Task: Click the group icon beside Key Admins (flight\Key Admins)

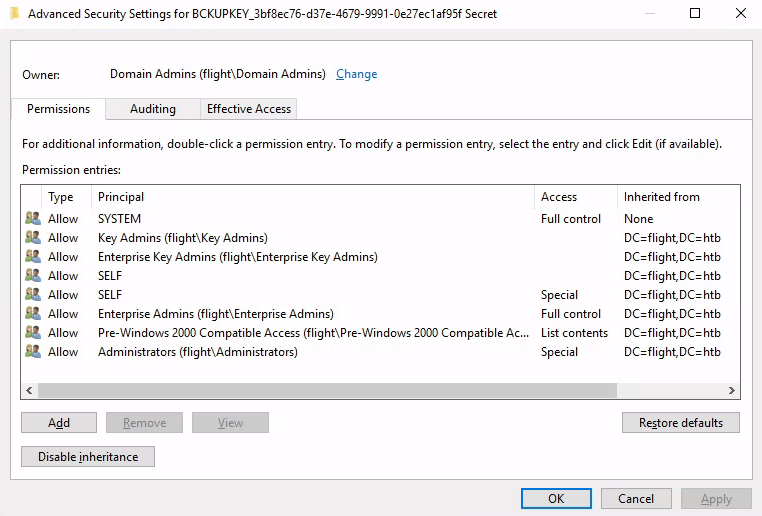Action: 33,237
